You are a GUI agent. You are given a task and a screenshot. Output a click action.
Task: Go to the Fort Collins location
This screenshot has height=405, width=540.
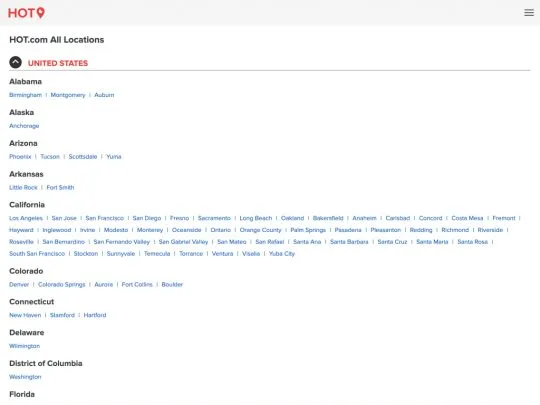[137, 284]
